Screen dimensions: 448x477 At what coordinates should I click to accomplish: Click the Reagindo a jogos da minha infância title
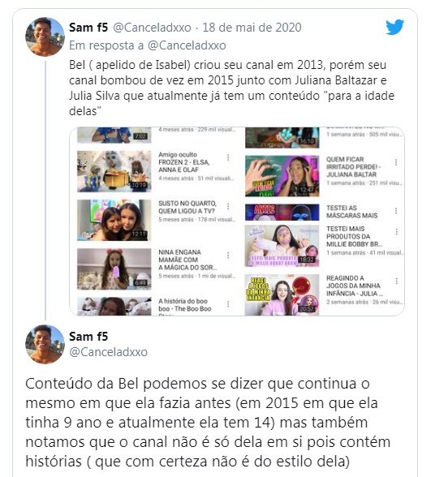(x=355, y=286)
